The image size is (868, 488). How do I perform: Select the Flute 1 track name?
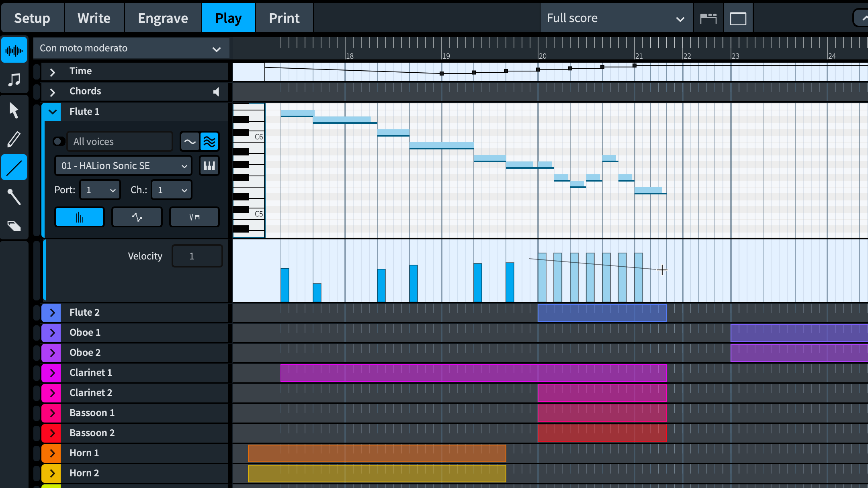coord(84,112)
